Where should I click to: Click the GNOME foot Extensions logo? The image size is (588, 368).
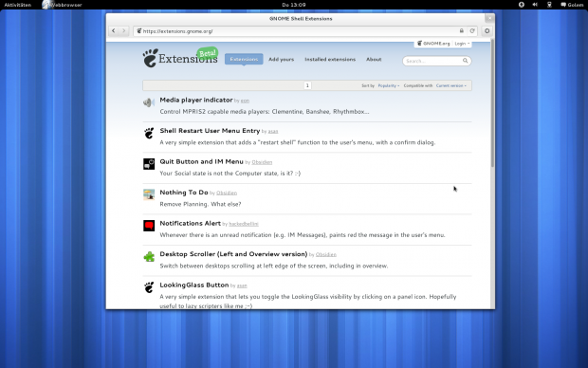[180, 58]
